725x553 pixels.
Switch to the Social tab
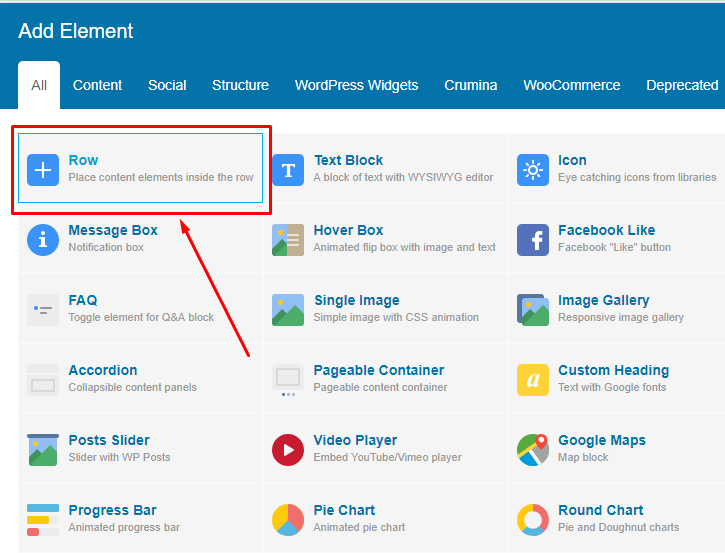(167, 85)
